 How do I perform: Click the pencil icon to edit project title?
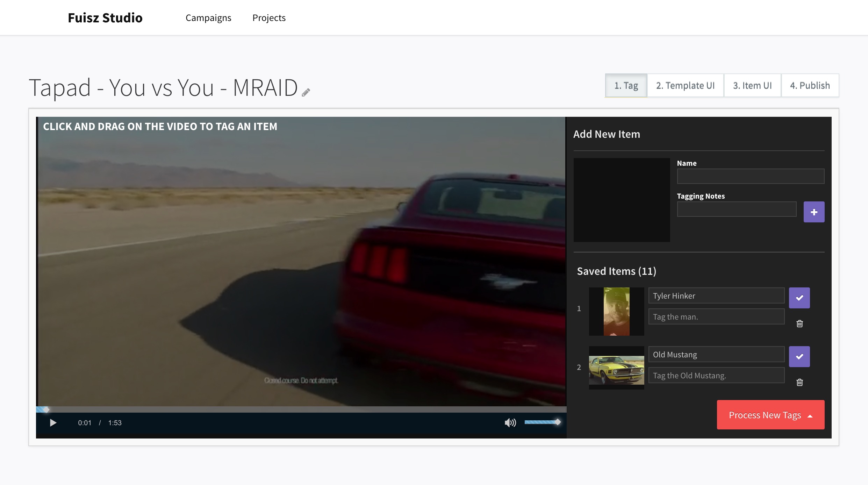coord(306,92)
